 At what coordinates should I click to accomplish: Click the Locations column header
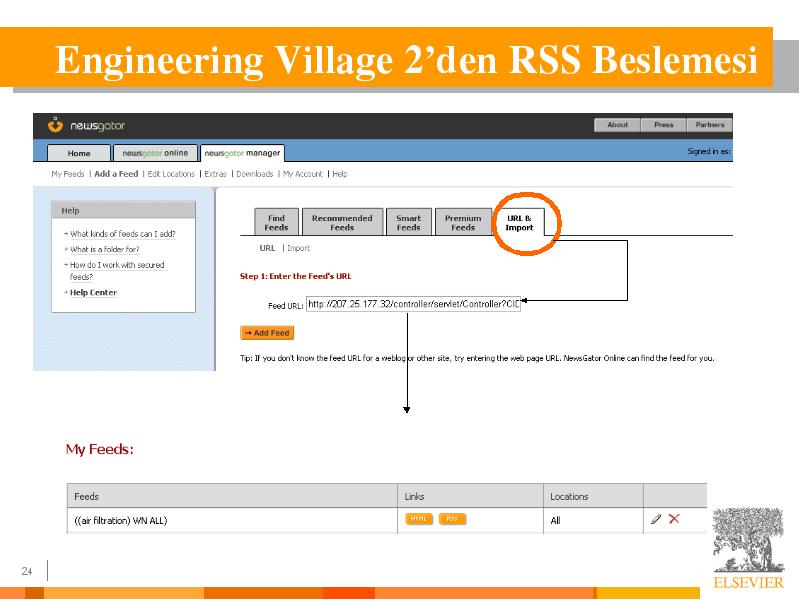pyautogui.click(x=593, y=496)
